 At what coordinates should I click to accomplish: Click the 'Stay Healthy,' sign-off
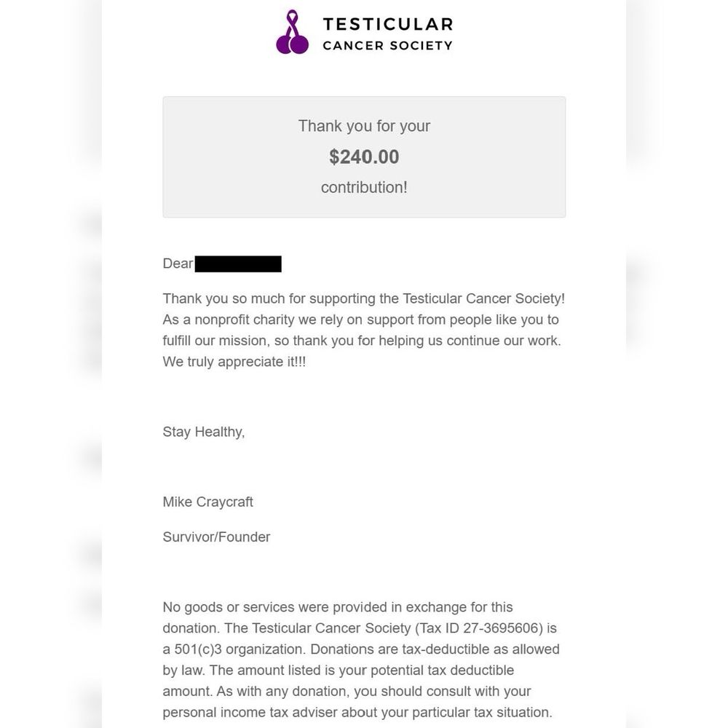point(203,432)
